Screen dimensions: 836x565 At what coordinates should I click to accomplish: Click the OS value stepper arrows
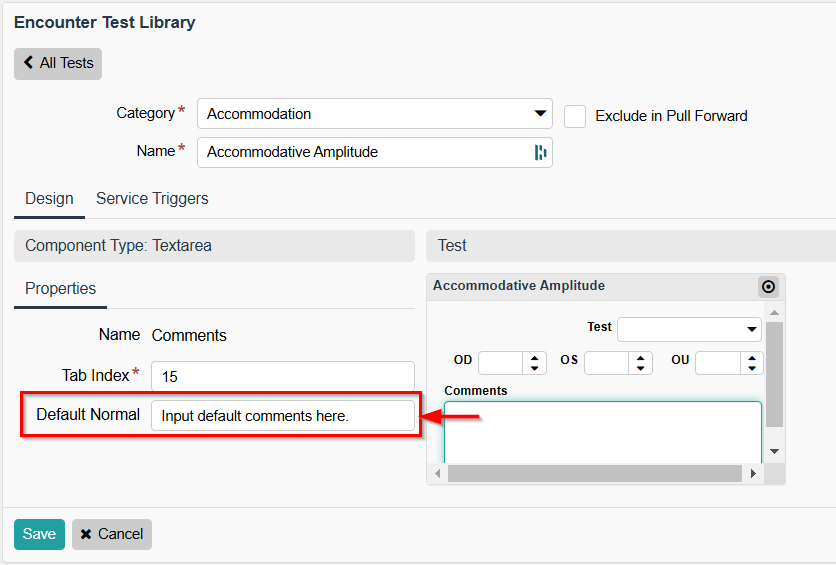point(641,362)
